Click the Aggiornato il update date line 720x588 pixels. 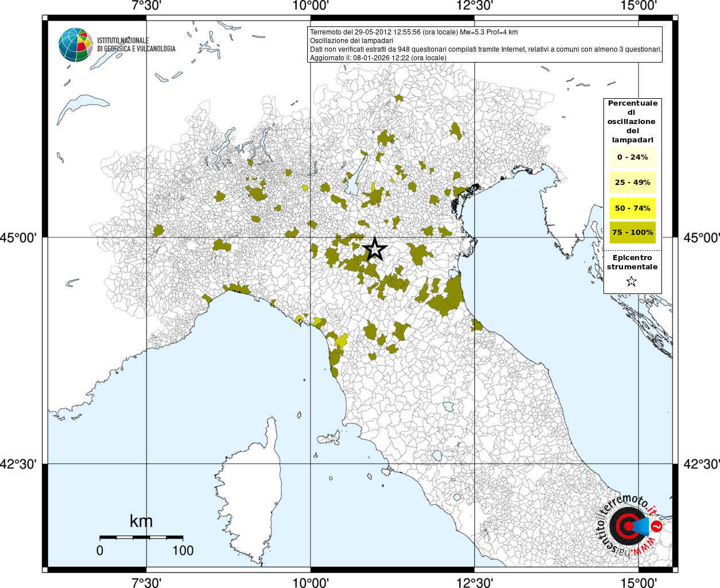[378, 58]
